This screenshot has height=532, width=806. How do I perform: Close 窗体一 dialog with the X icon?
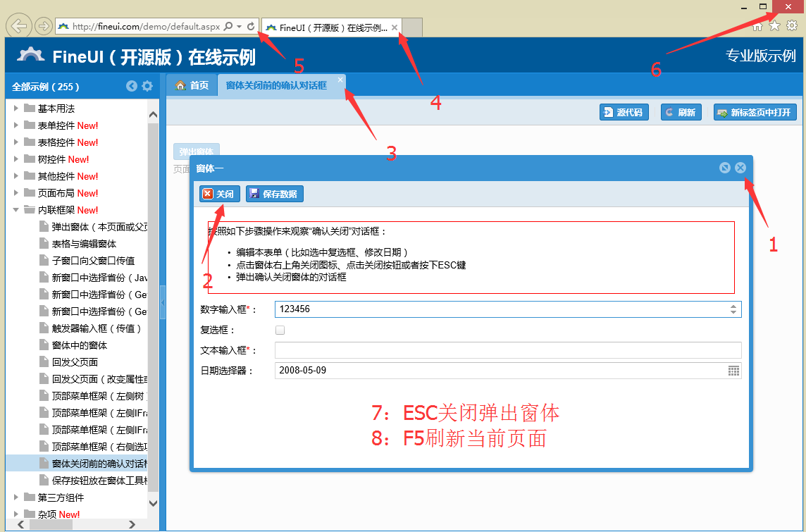[740, 168]
